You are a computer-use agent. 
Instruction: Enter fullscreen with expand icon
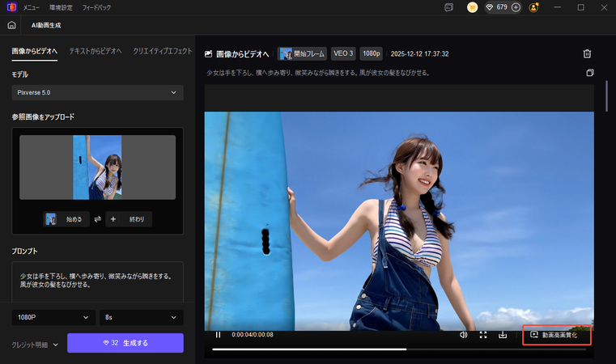(483, 335)
